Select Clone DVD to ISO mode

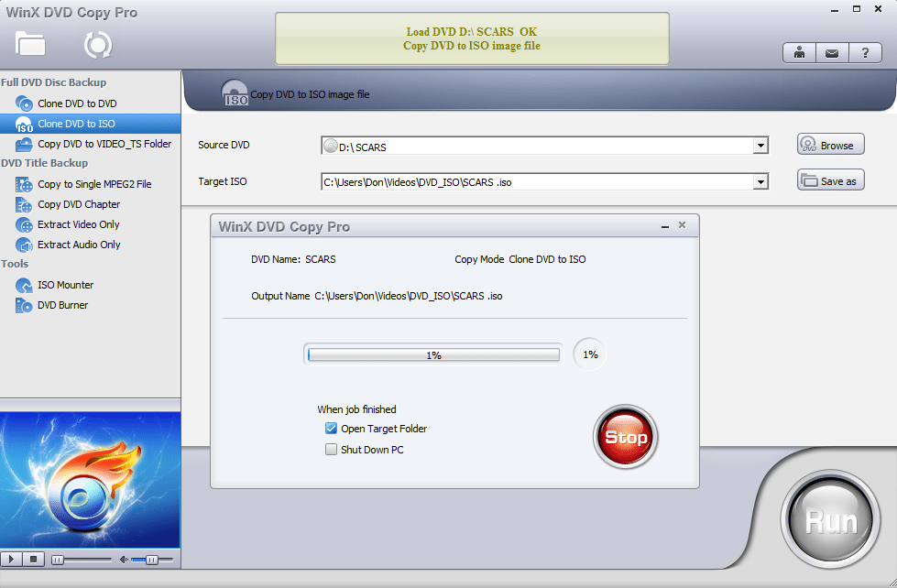tap(76, 124)
